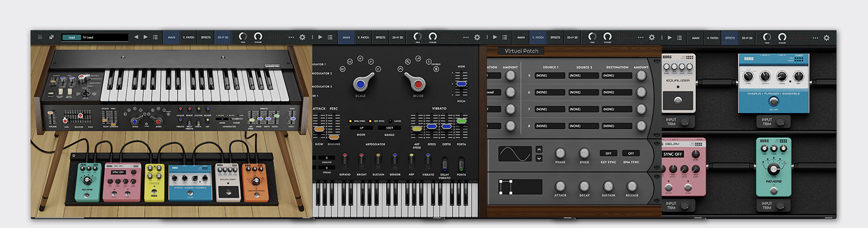Image resolution: width=868 pixels, height=228 pixels.
Task: Click the randomize dice icon beside the save icon
Action: (51, 37)
